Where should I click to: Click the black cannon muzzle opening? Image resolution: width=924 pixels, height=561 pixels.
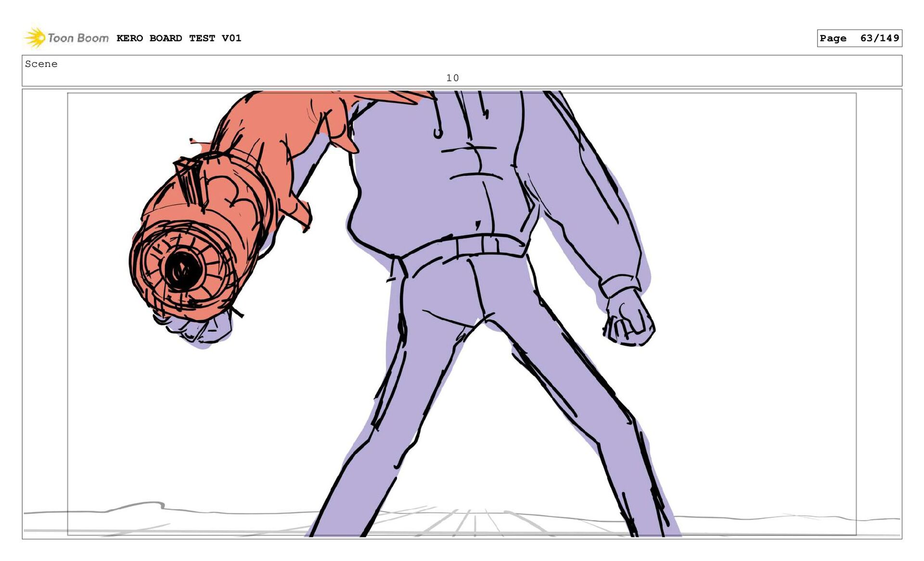click(x=183, y=270)
